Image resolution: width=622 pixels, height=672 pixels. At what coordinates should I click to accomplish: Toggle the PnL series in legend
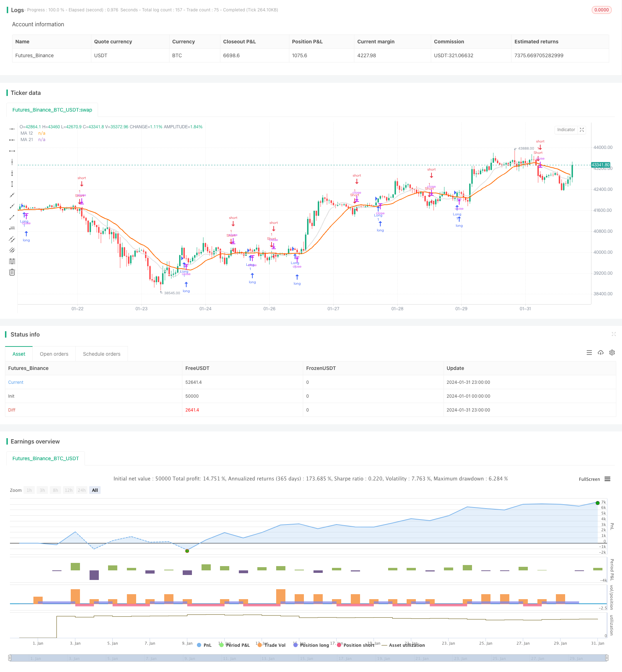pos(204,645)
